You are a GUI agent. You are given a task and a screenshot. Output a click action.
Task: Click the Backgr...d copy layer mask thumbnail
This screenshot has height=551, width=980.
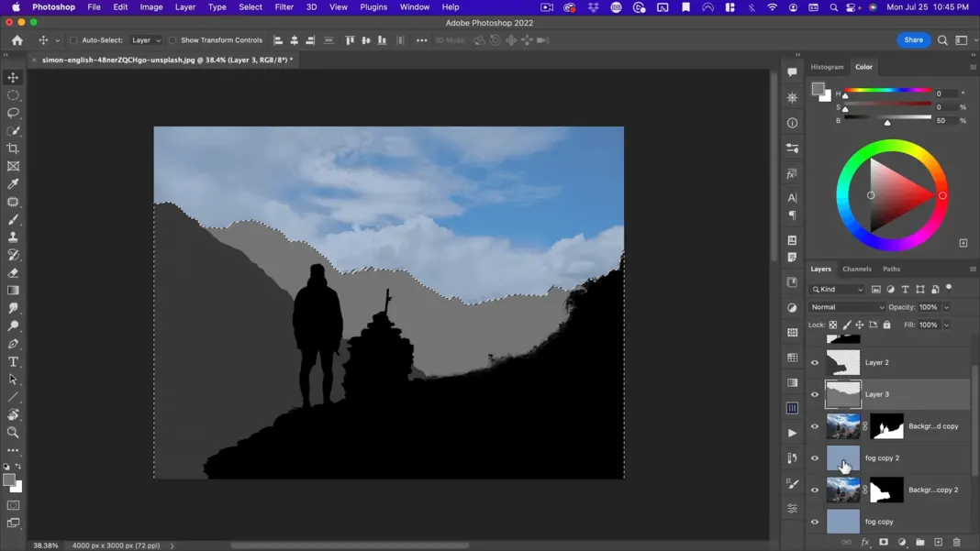(x=886, y=426)
